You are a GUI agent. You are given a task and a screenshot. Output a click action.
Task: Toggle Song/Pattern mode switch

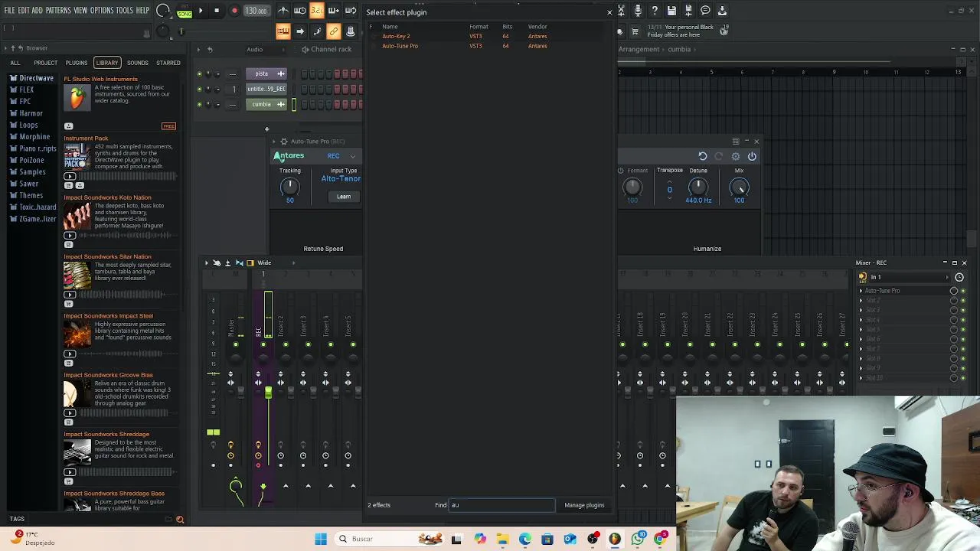(x=185, y=11)
